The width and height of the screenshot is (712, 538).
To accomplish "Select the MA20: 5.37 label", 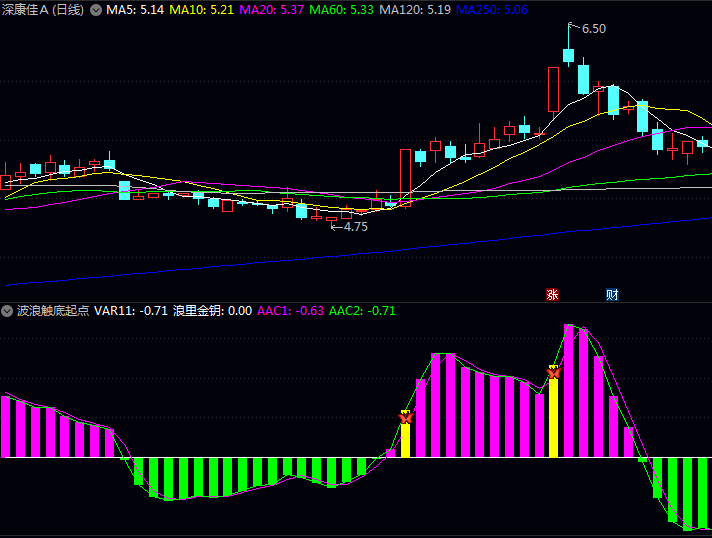I will [x=272, y=10].
